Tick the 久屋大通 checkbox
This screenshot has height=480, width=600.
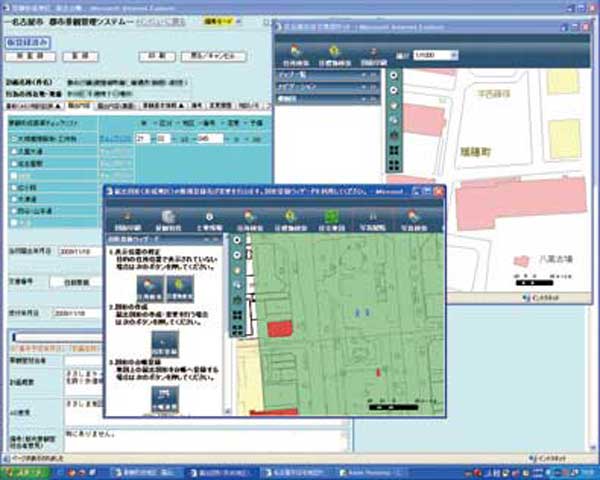(14, 152)
